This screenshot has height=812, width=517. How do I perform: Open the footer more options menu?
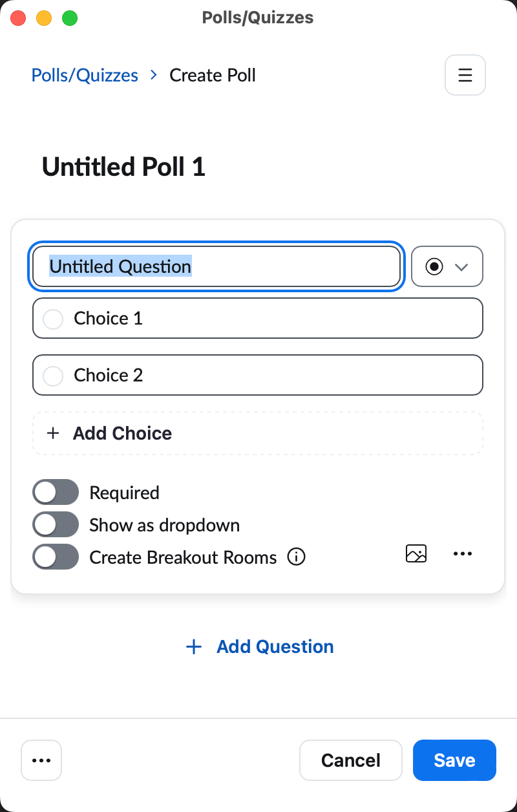click(x=41, y=760)
